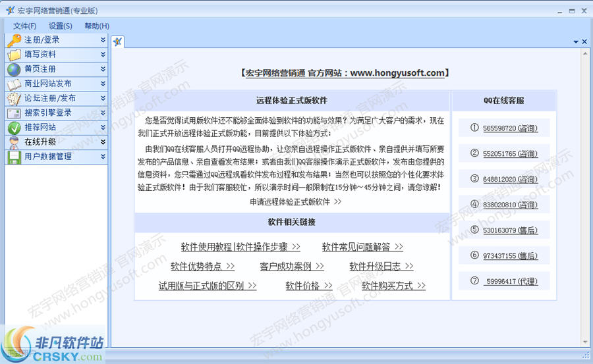Click the floppy disk icon beside 用户数据管理

click(14, 157)
